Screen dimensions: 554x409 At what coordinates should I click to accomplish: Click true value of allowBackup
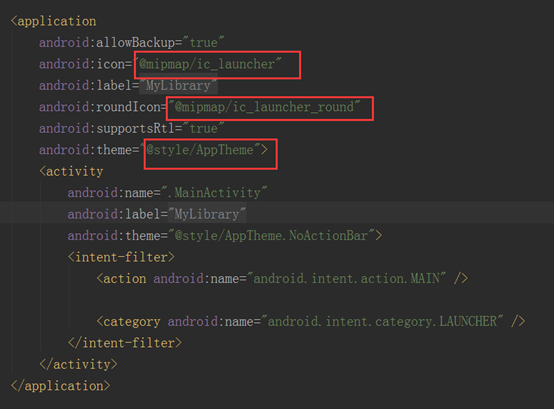203,43
